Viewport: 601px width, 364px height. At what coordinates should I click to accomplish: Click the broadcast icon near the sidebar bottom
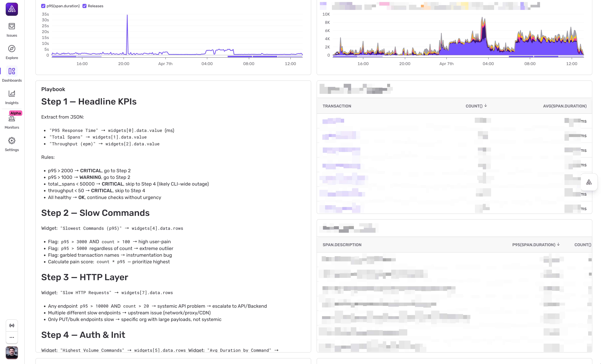click(x=12, y=325)
